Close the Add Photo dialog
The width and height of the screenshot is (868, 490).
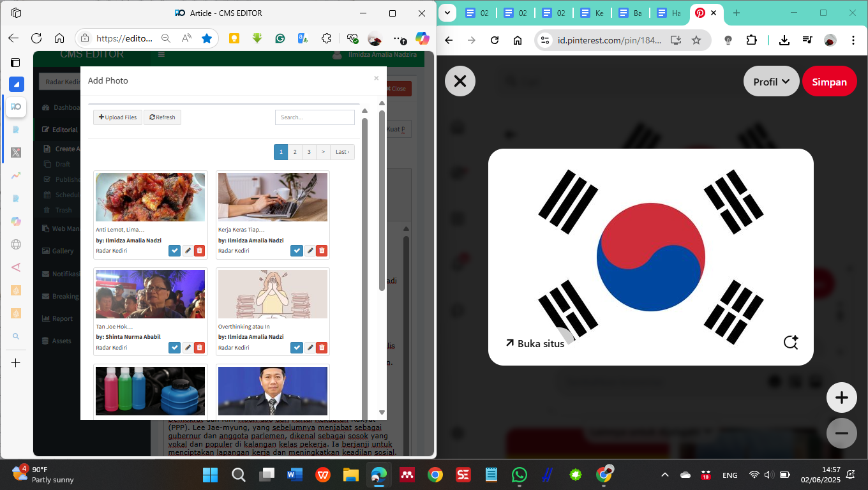(376, 78)
